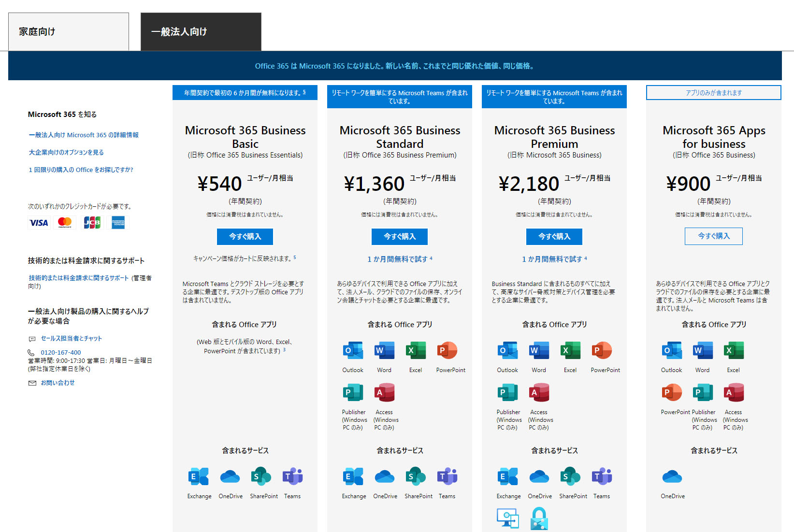Click the chat icon beside セールス担当者とチャット

tap(32, 339)
